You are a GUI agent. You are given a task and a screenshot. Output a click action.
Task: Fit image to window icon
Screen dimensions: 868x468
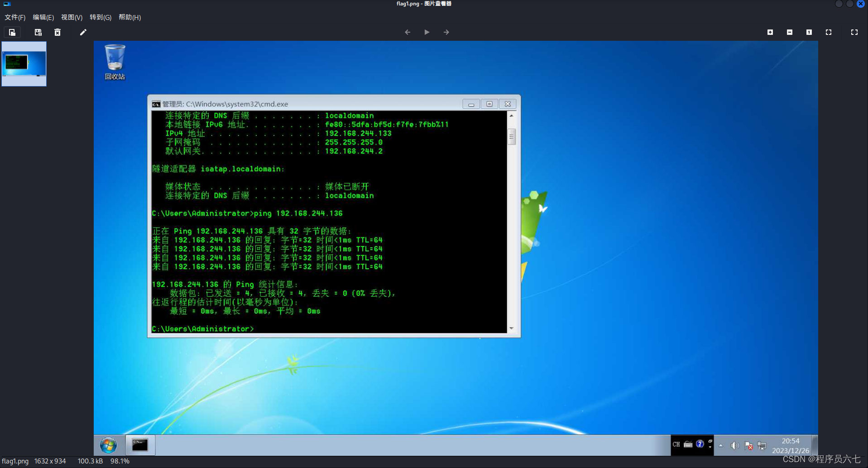click(829, 32)
